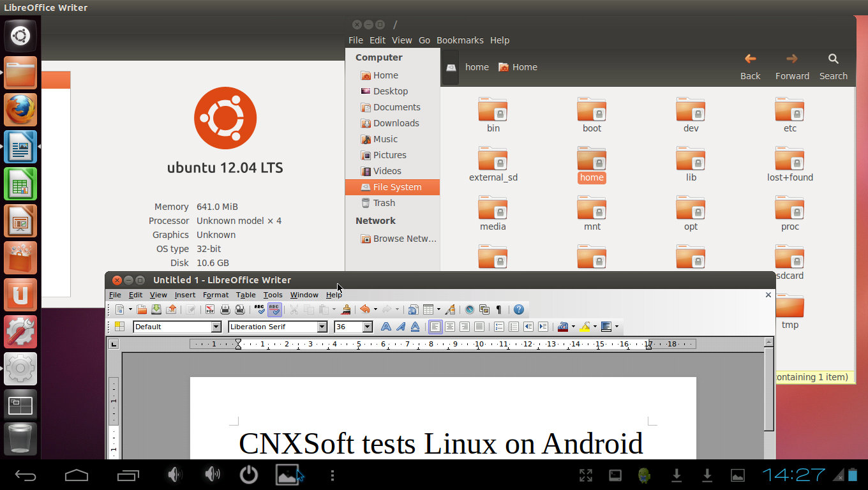Select the etc folder in file manager

pos(789,115)
